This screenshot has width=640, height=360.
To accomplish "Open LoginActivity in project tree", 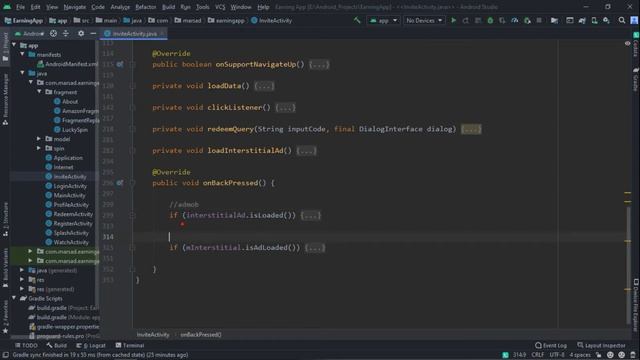I will [x=70, y=186].
